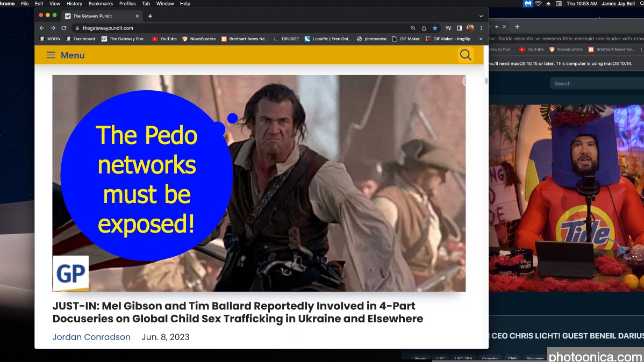Click the Thu 10:53 AM clock

582,4
